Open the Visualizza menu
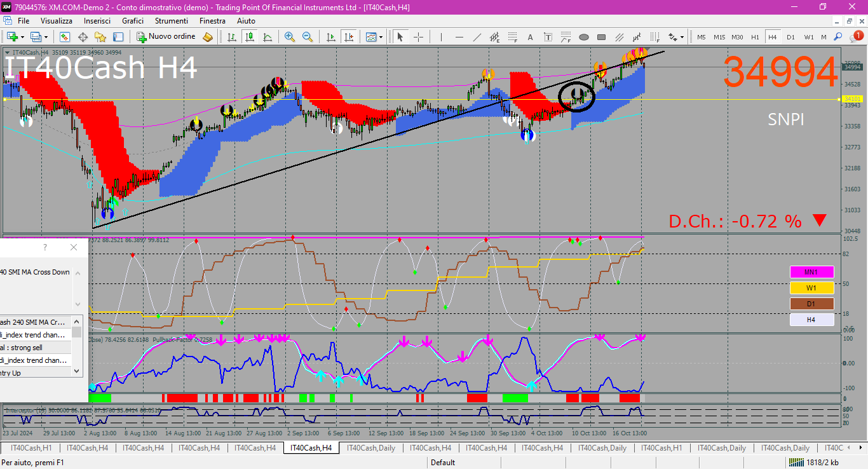 click(x=57, y=21)
